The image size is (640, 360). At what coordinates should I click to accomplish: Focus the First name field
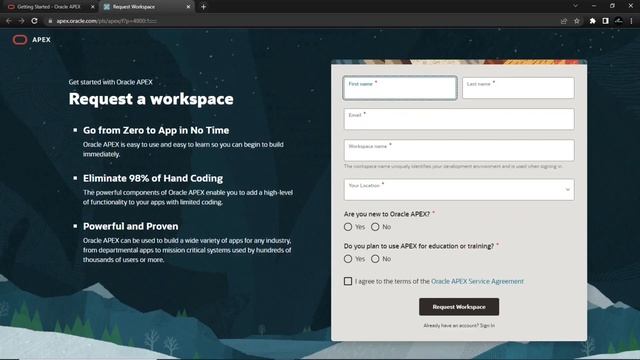[x=400, y=88]
